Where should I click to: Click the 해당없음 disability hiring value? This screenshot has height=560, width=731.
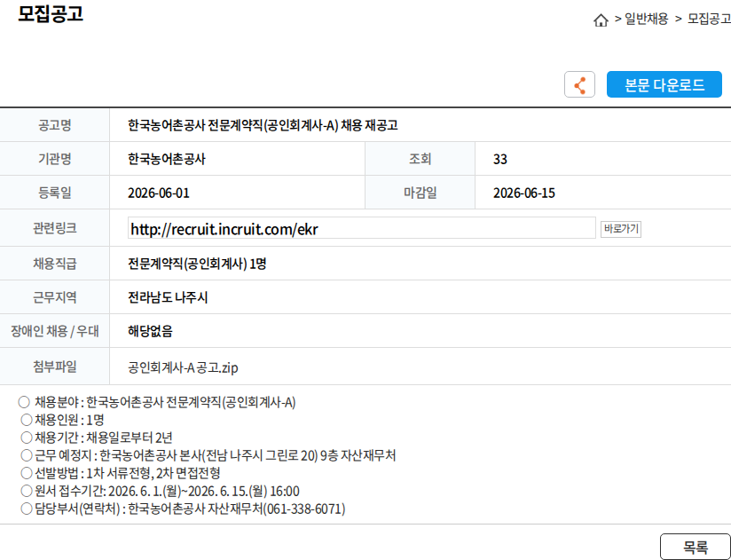[x=150, y=331]
